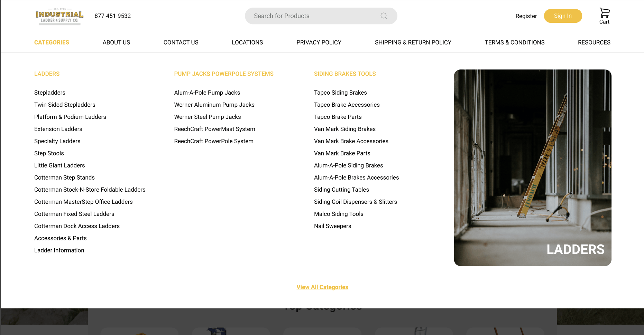This screenshot has height=335, width=644.
Task: Open Accessories & Parts link
Action: (61, 238)
